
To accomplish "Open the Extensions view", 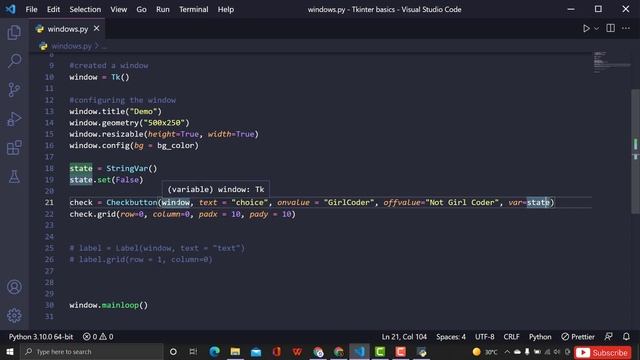I will coord(14,148).
